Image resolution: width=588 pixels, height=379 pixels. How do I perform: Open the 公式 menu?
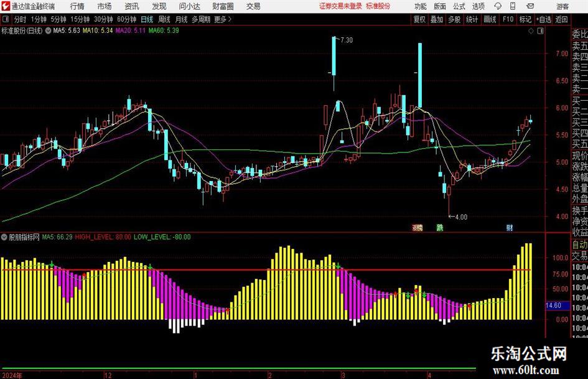point(459,6)
